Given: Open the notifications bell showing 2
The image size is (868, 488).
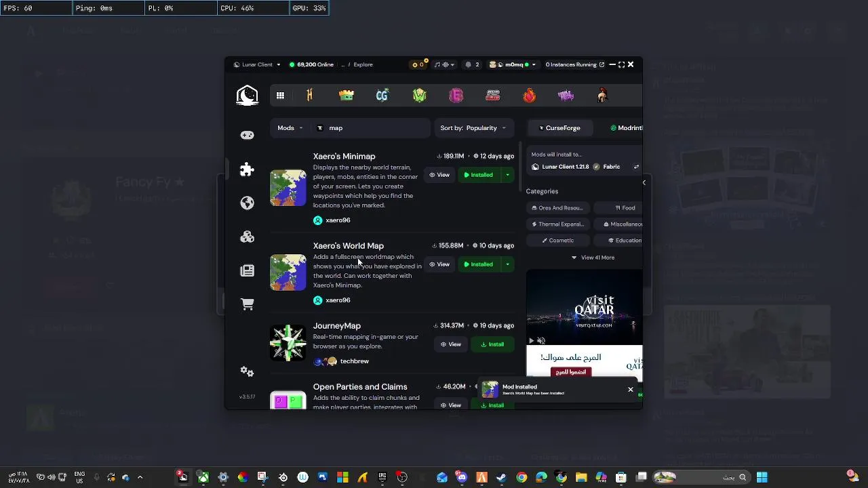Looking at the screenshot, I should [x=471, y=64].
